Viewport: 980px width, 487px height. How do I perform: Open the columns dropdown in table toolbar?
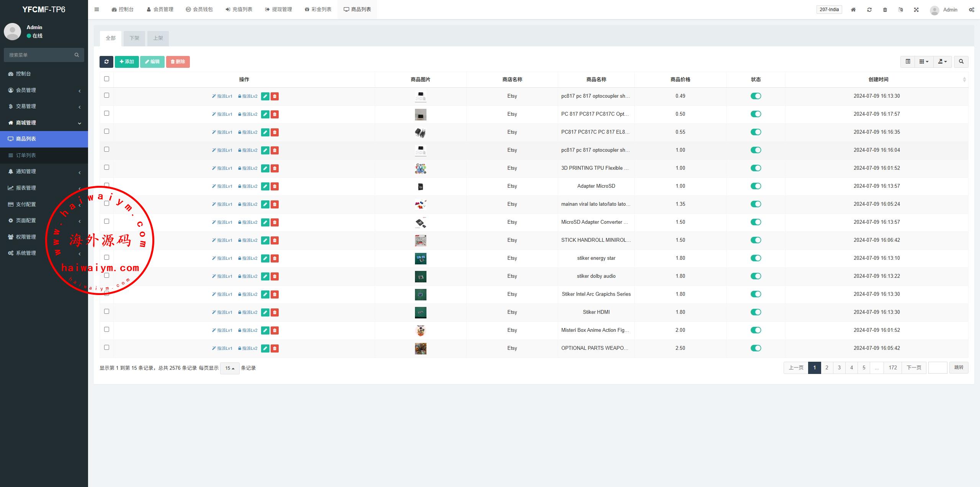pos(924,62)
